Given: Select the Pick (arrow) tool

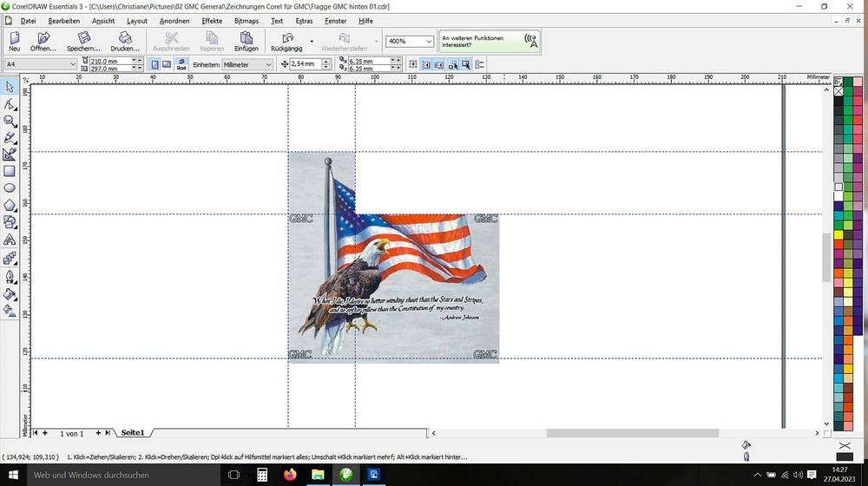Looking at the screenshot, I should 10,87.
